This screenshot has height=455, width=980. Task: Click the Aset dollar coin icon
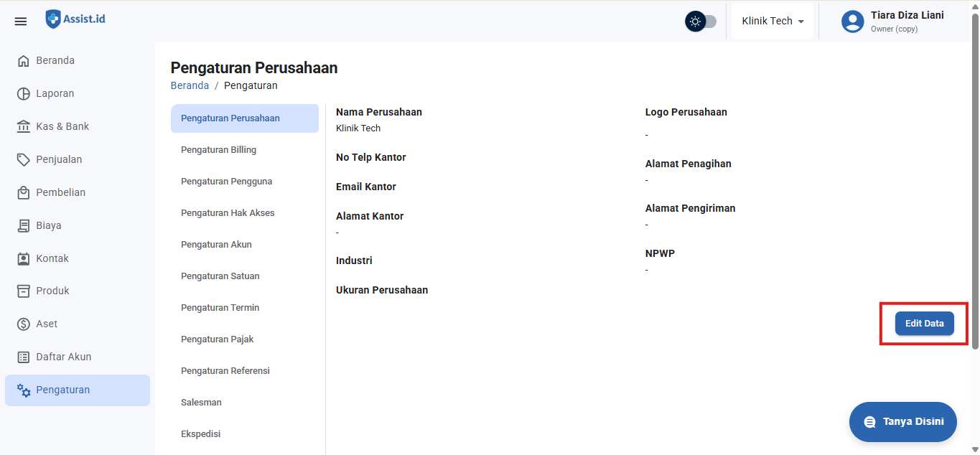pos(24,324)
